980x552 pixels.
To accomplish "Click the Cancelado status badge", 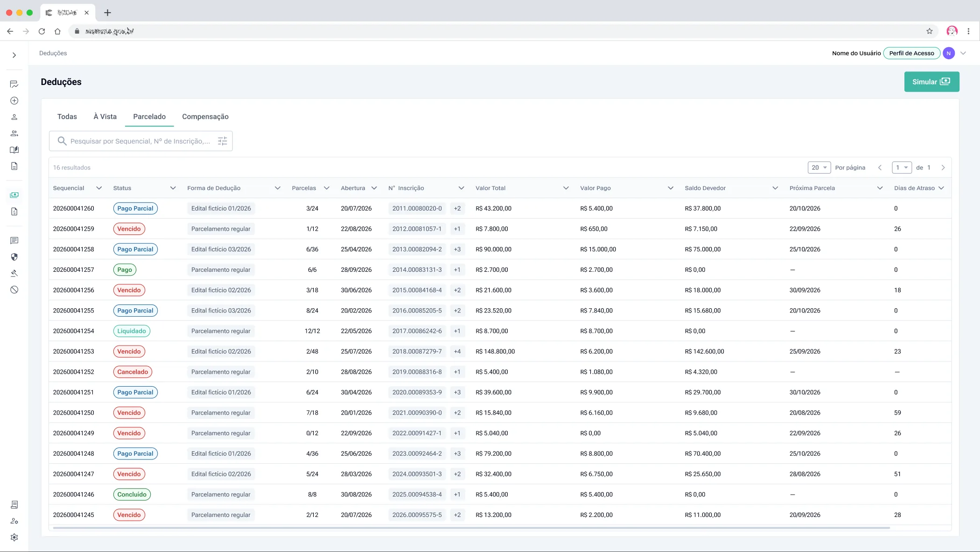I will tap(133, 372).
